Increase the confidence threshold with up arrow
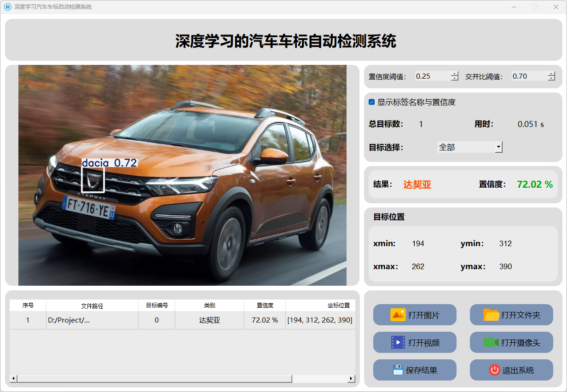Viewport: 567px width, 392px height. click(455, 74)
